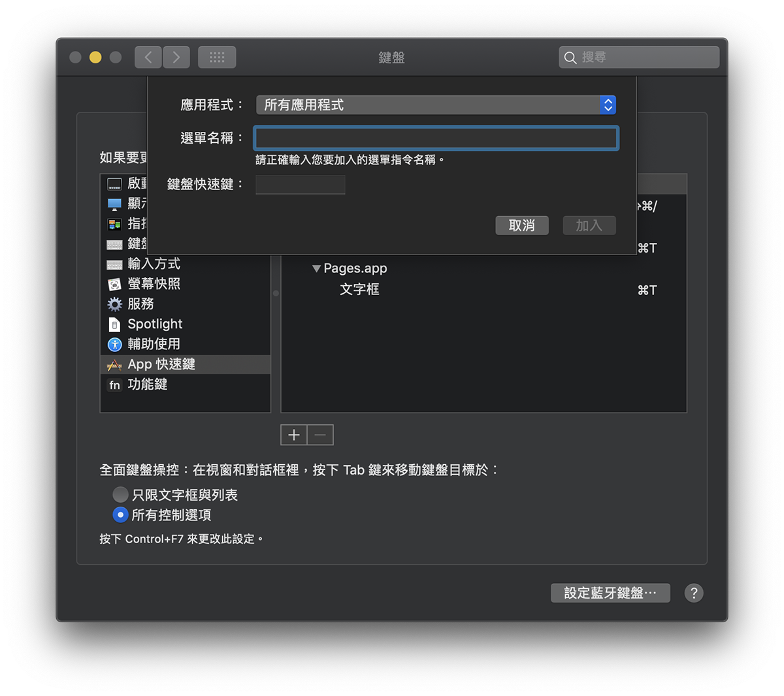784x696 pixels.
Task: Select the 文字框 shortcut row
Action: 359,289
